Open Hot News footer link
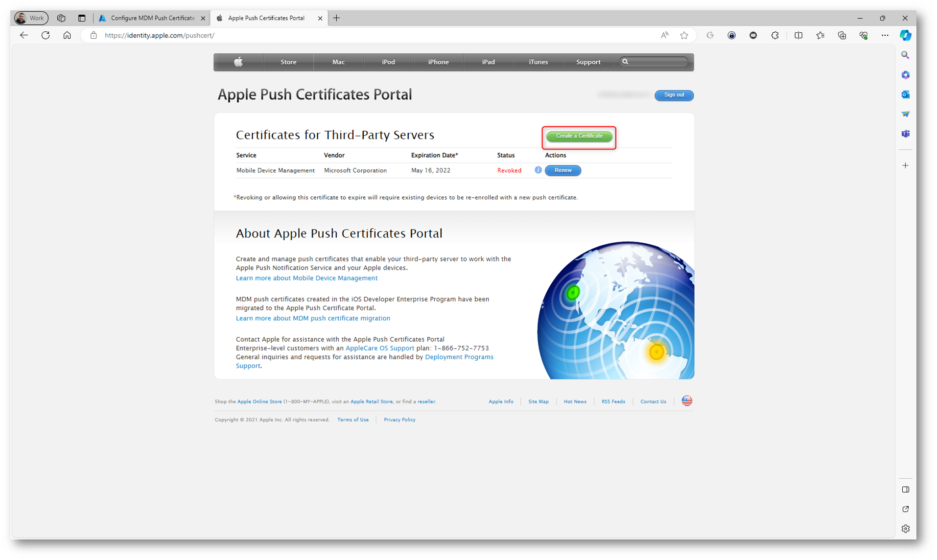Image resolution: width=937 pixels, height=560 pixels. [x=575, y=401]
